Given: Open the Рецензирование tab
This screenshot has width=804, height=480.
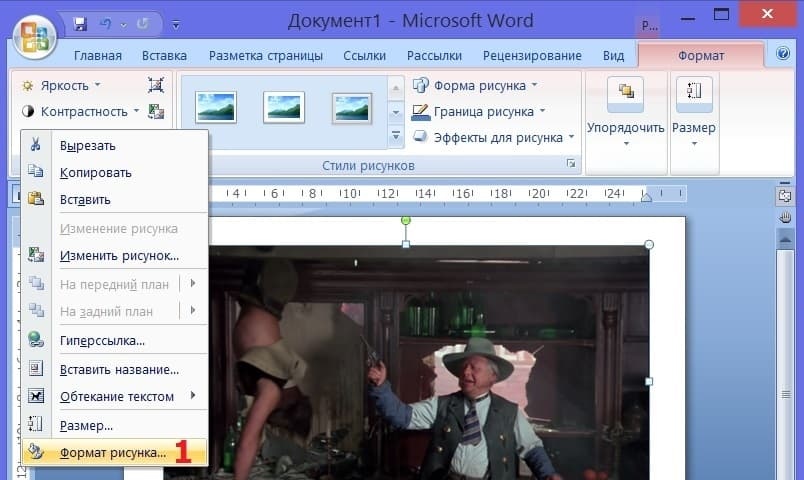Looking at the screenshot, I should coord(532,55).
